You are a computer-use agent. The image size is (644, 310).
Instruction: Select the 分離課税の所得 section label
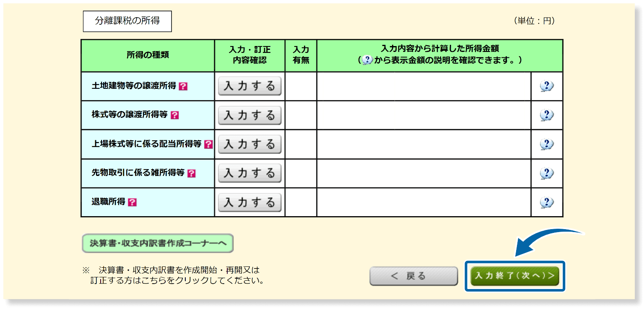click(x=127, y=21)
